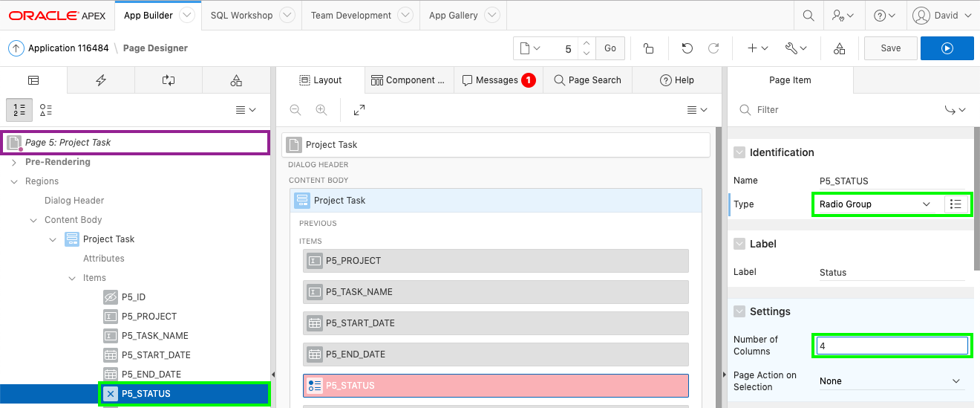Click the zoom in magnifier in Layout

[321, 110]
